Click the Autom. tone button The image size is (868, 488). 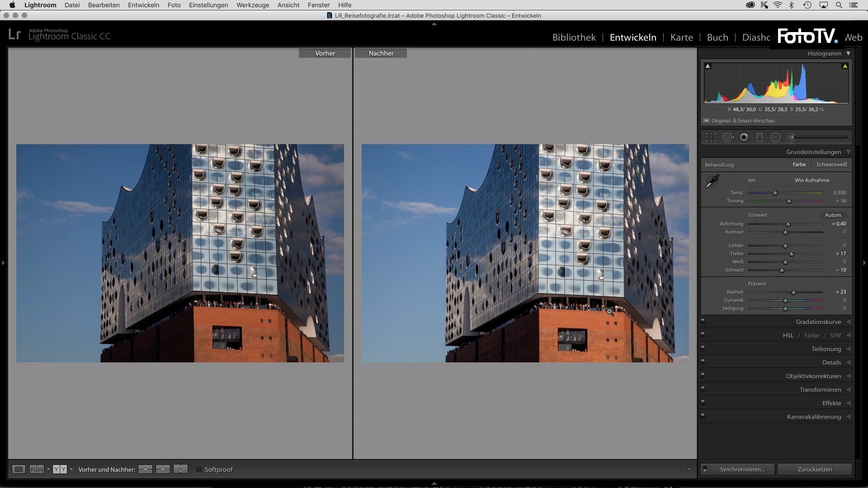pos(834,215)
